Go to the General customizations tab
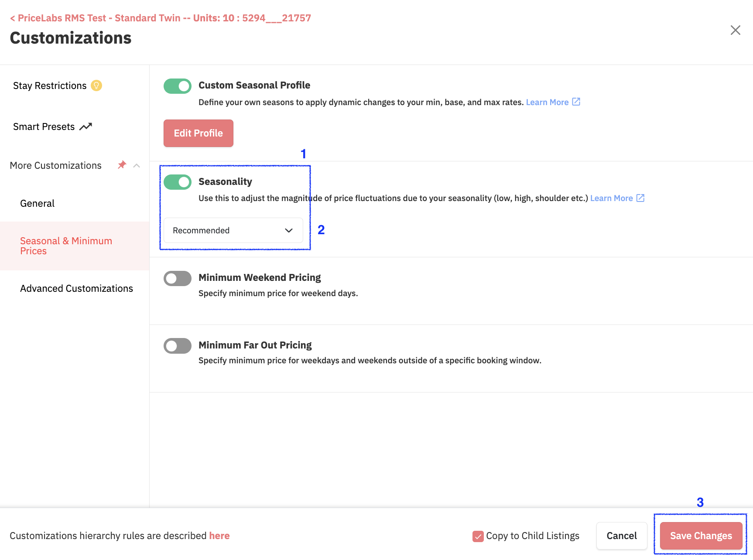Screen dimensions: 753x560 click(x=37, y=203)
